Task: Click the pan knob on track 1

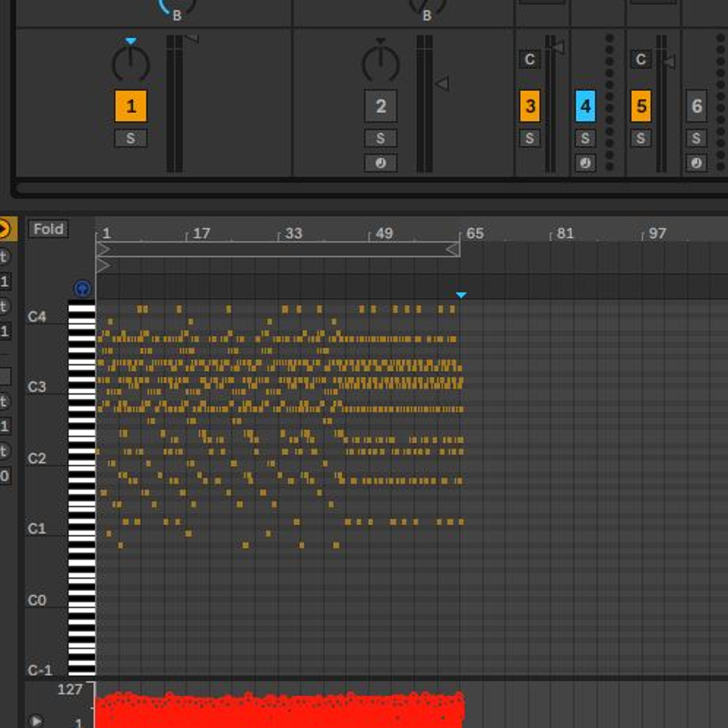Action: [131, 64]
